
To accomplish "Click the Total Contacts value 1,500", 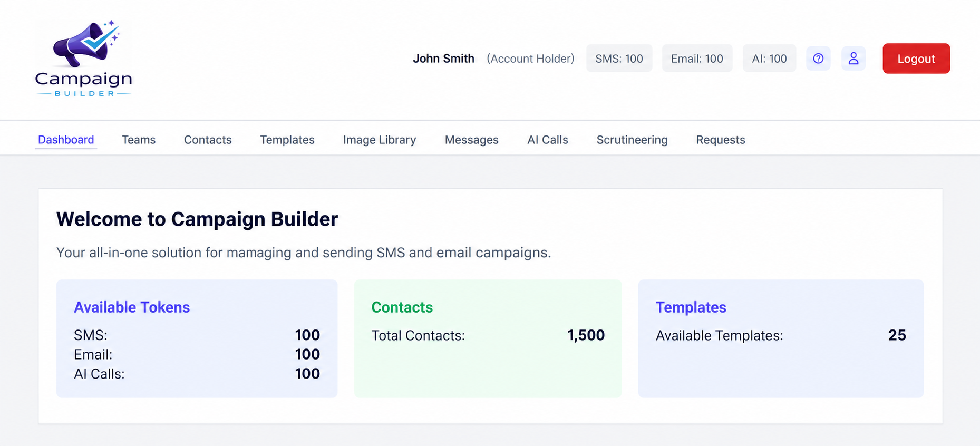I will (586, 335).
